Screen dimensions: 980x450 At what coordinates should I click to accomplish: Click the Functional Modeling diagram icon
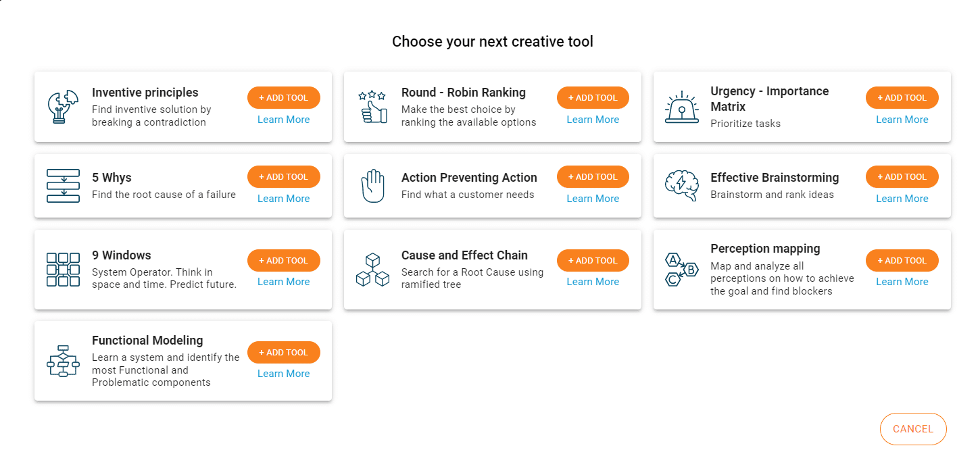pyautogui.click(x=63, y=361)
